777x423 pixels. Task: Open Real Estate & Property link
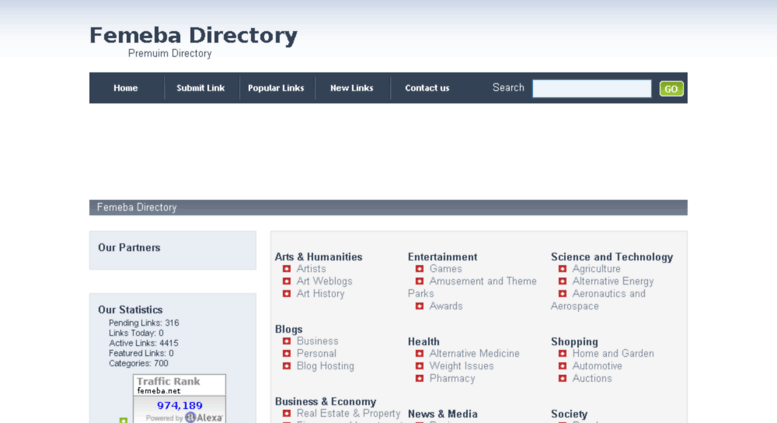tap(348, 414)
